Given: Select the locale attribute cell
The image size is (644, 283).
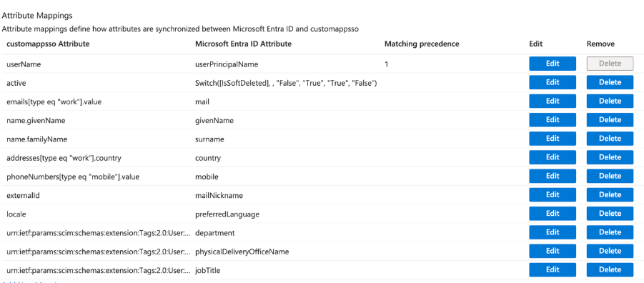Looking at the screenshot, I should (16, 214).
